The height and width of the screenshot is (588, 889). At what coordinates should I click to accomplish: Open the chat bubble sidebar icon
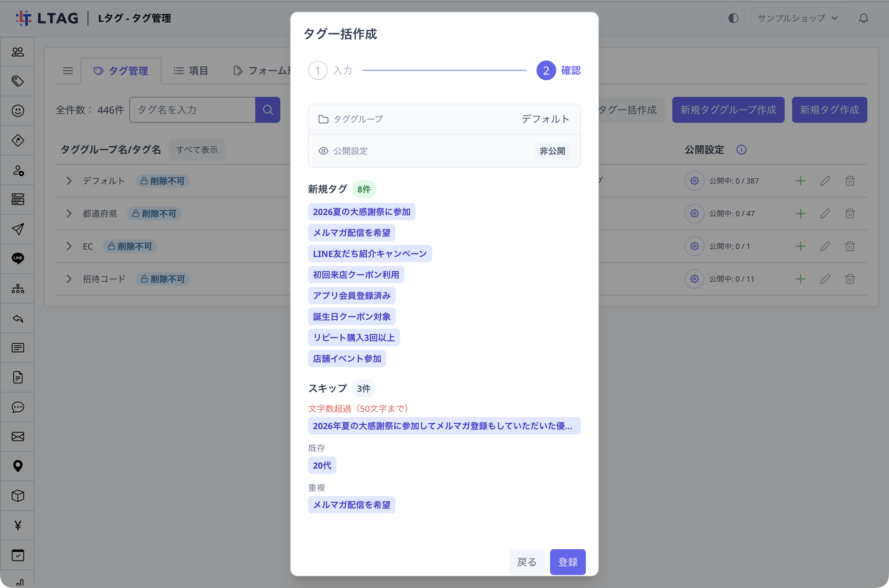click(18, 407)
